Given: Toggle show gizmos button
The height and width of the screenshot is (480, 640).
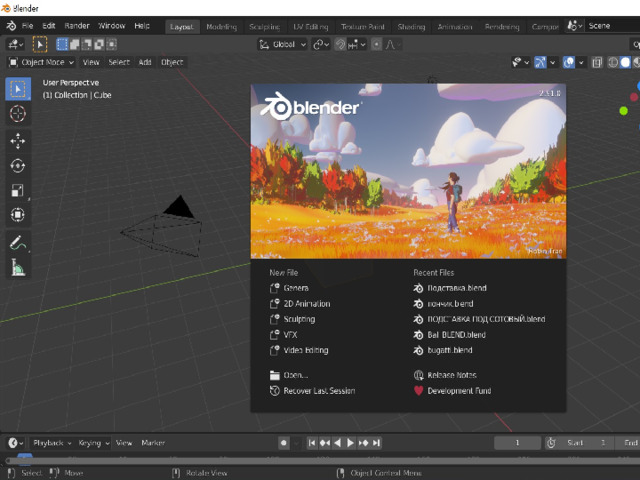Looking at the screenshot, I should pos(540,62).
